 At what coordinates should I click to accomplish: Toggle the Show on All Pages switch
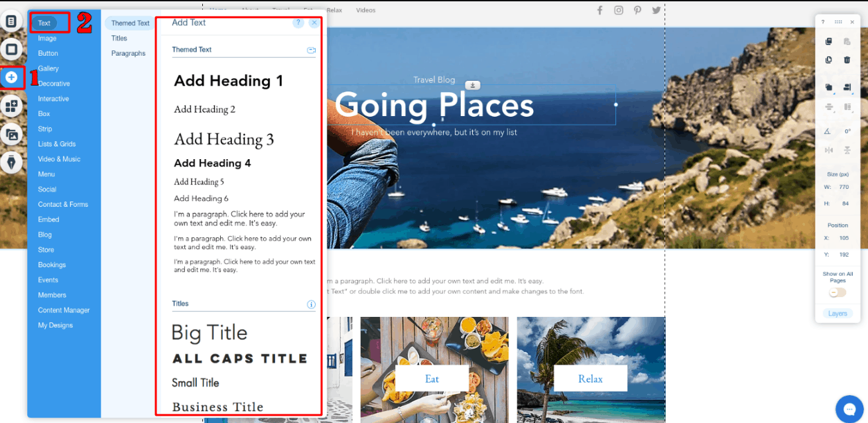837,292
